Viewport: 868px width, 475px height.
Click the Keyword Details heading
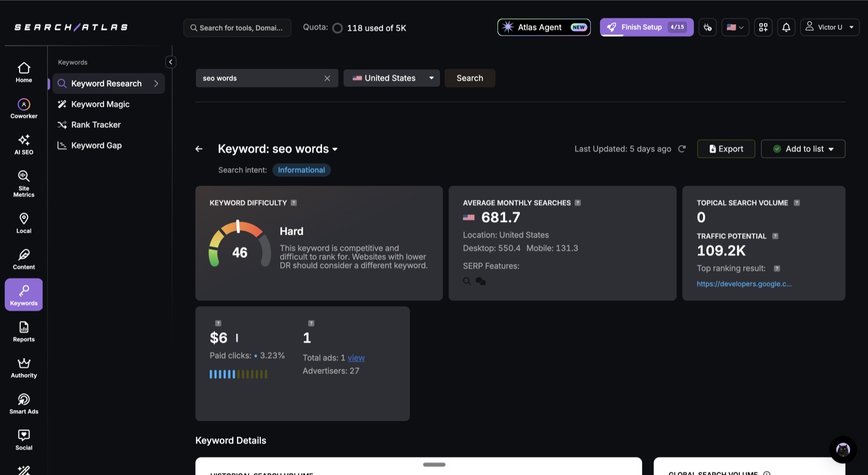tap(231, 440)
